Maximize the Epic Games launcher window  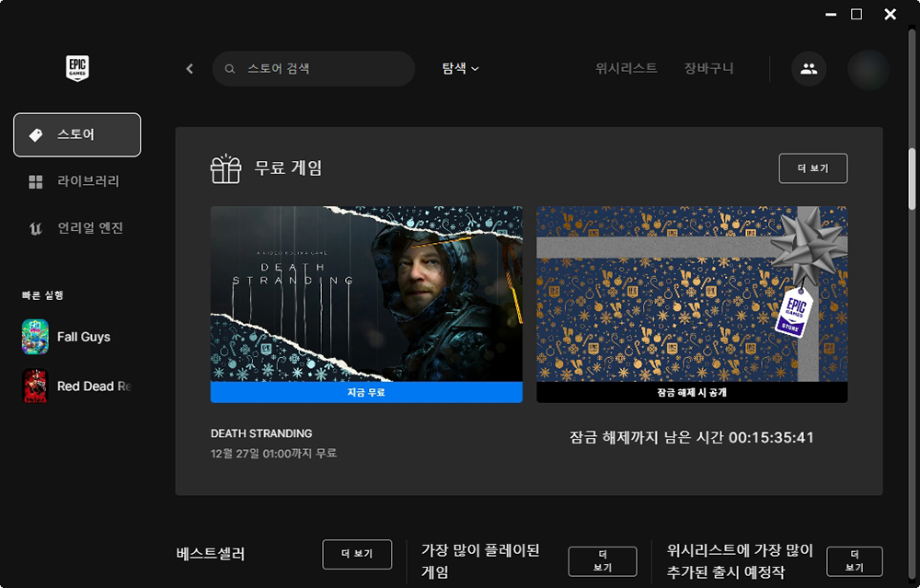[857, 14]
